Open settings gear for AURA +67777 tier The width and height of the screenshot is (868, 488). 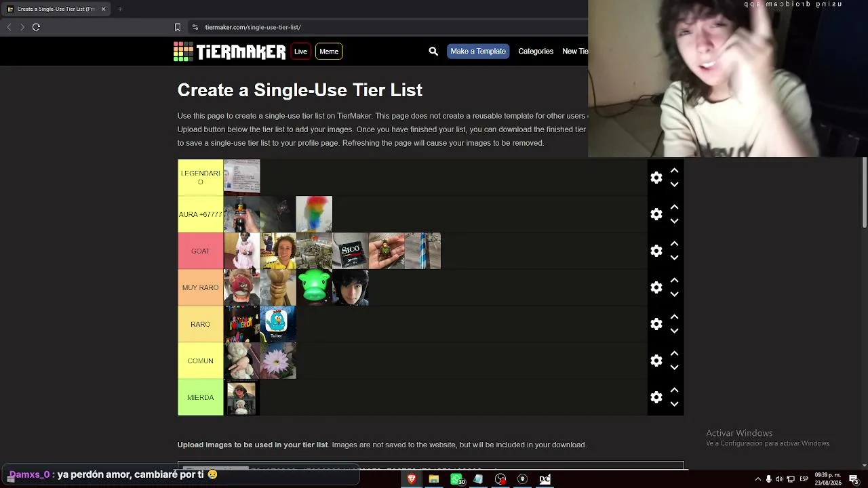(x=656, y=214)
